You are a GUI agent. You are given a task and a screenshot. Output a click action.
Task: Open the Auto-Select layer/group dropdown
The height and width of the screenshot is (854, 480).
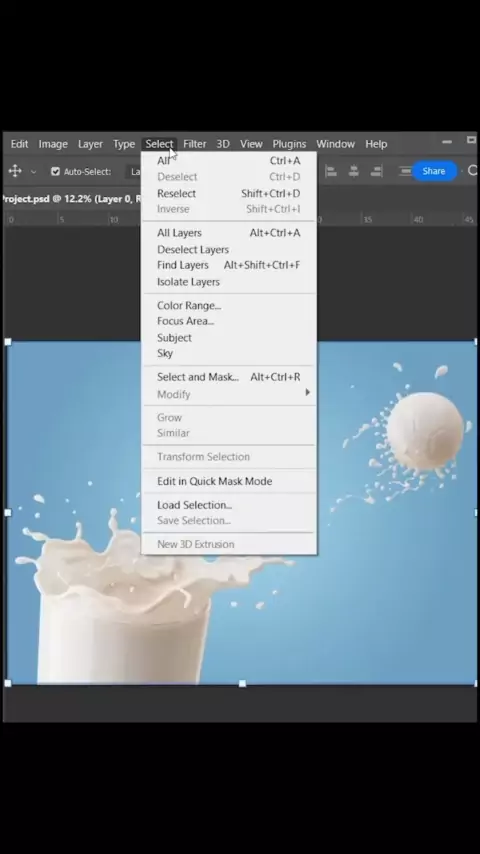134,172
